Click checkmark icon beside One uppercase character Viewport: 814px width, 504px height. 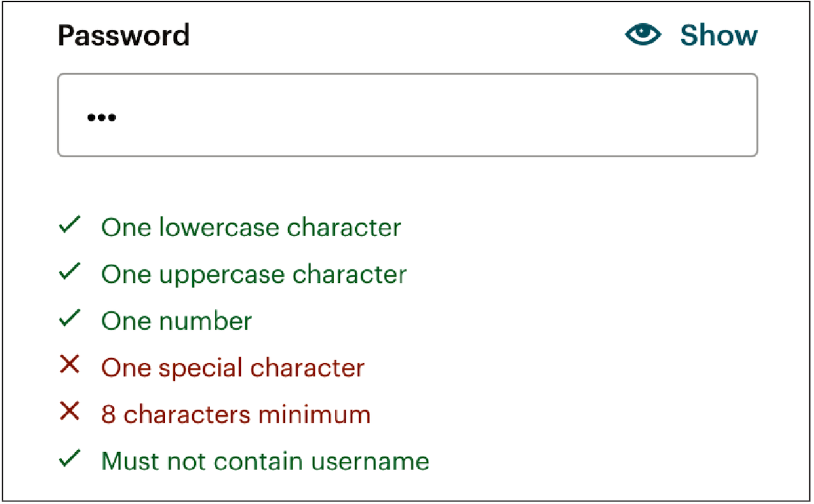[69, 273]
